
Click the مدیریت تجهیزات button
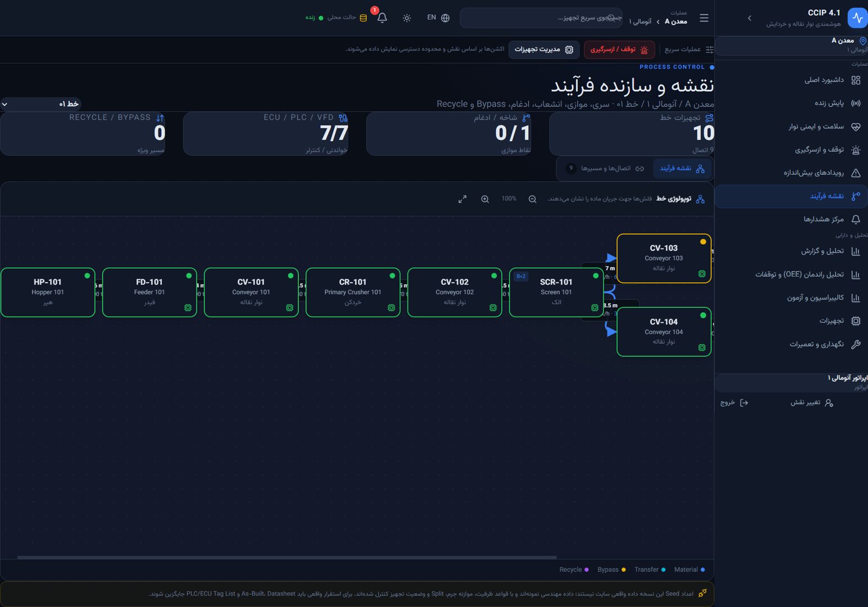(x=544, y=49)
